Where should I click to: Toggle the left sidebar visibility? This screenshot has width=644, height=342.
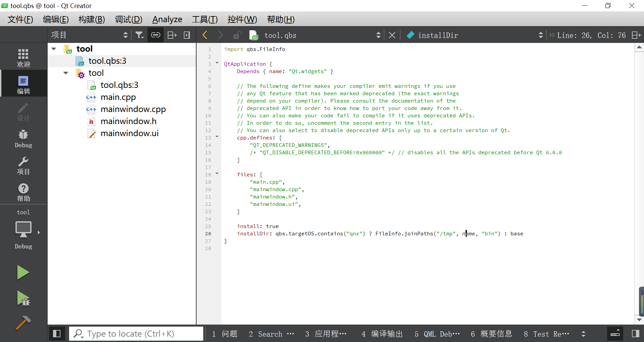57,334
